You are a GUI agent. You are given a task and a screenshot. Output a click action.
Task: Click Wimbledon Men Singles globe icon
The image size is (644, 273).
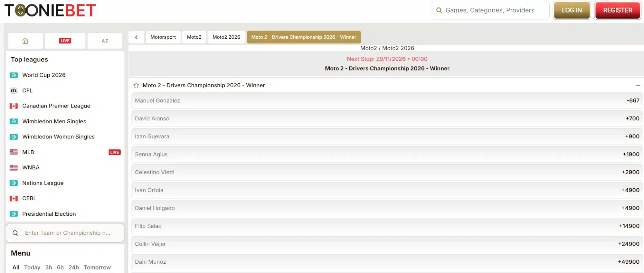[14, 121]
